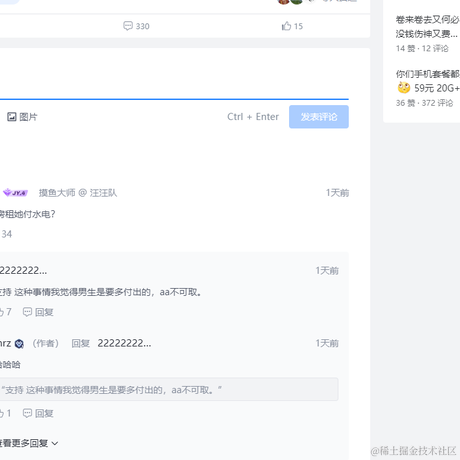The width and height of the screenshot is (460, 460).
Task: Click the 36 赞 · 372 评论 stats
Action: click(424, 103)
